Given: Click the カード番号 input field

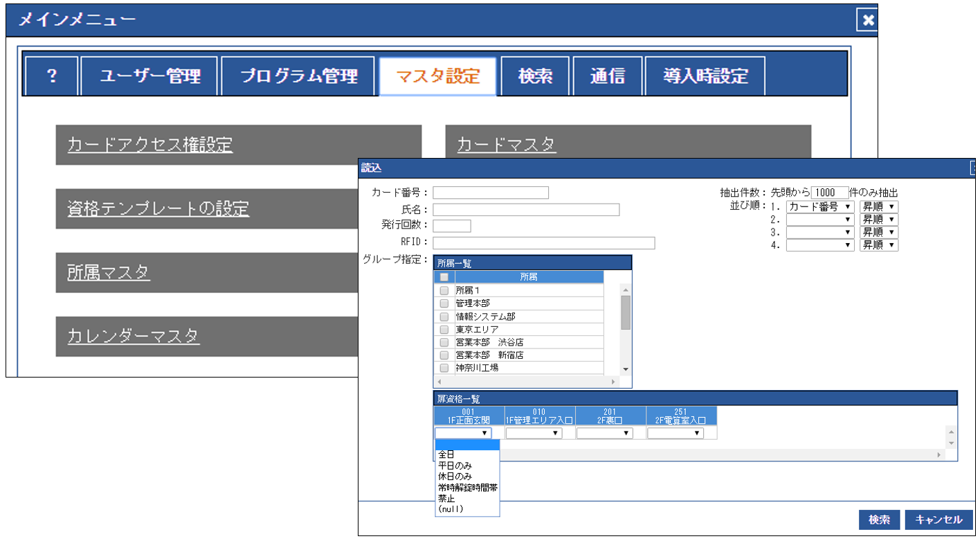Looking at the screenshot, I should click(x=491, y=193).
